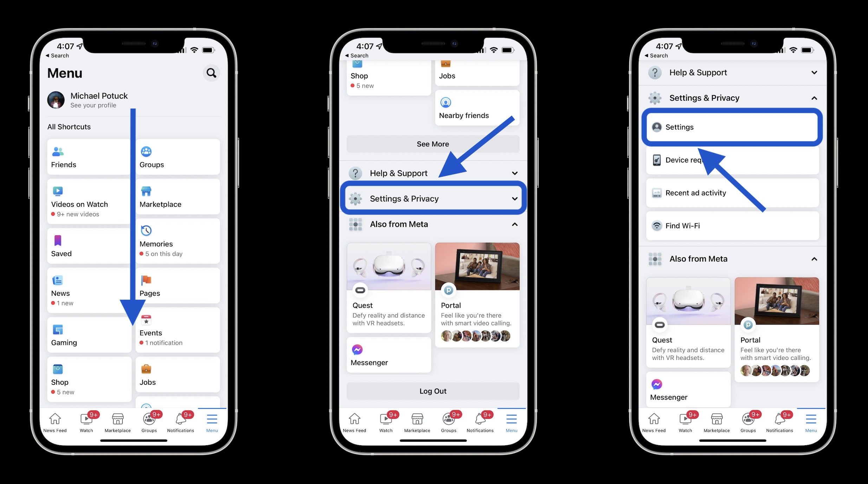Click the Log Out button

click(433, 390)
